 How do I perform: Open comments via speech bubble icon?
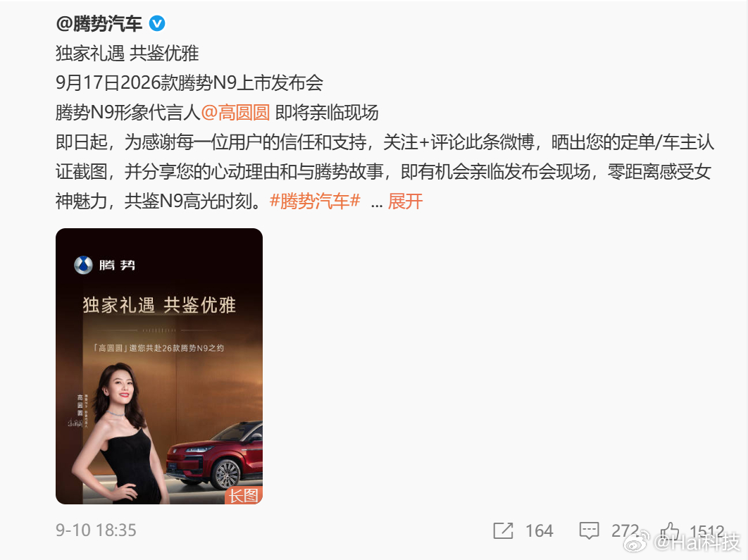589,531
